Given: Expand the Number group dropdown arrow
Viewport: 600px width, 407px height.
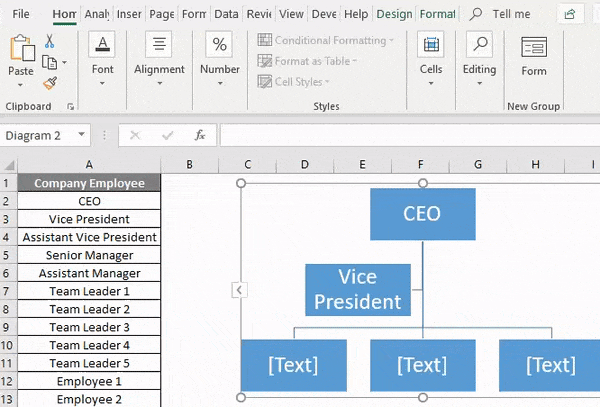Looking at the screenshot, I should pos(220,83).
